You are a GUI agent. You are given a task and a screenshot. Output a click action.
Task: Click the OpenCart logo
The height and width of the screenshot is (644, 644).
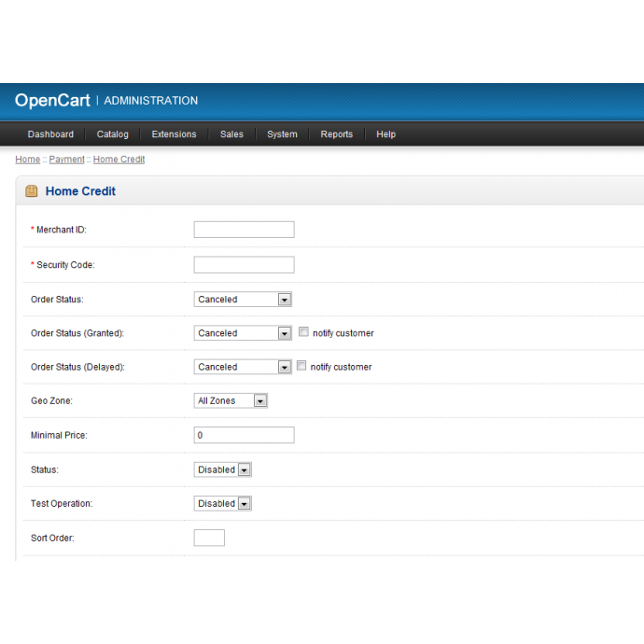tap(52, 100)
